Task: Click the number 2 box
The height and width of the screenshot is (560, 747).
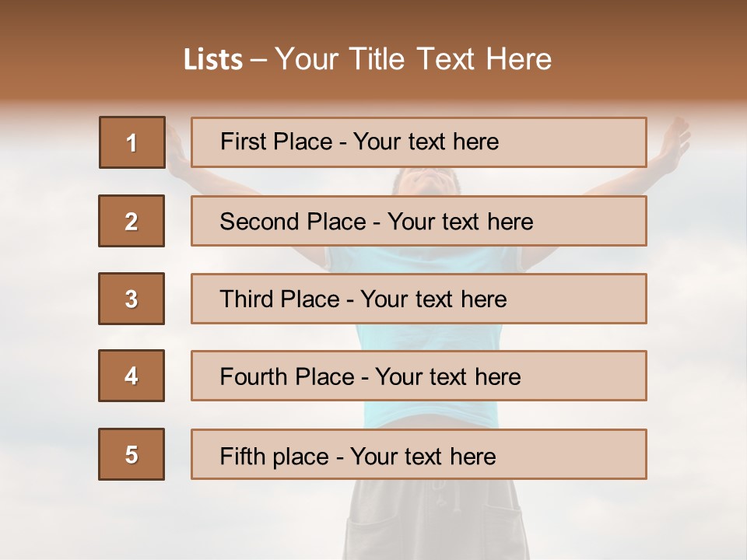Action: click(x=132, y=221)
